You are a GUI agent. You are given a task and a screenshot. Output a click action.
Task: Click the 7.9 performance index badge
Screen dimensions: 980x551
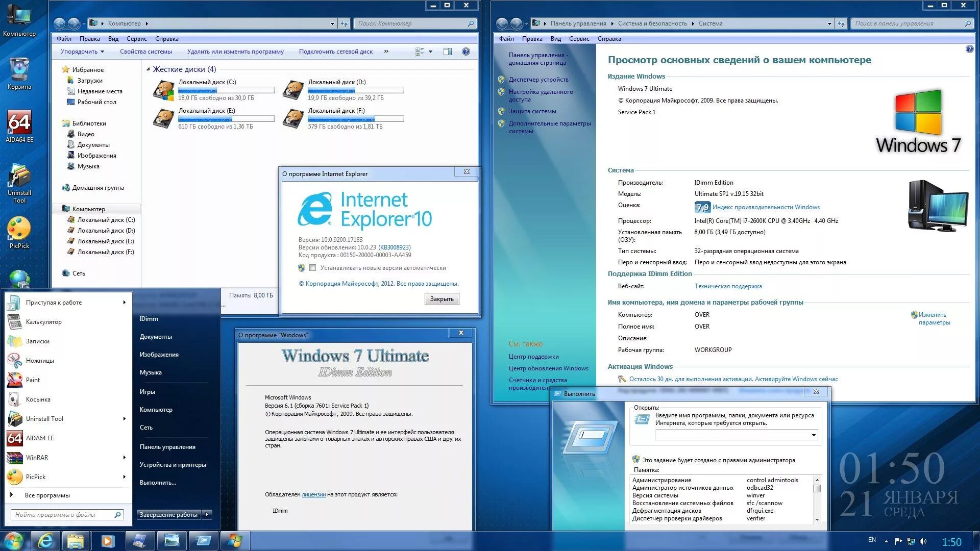click(x=702, y=207)
